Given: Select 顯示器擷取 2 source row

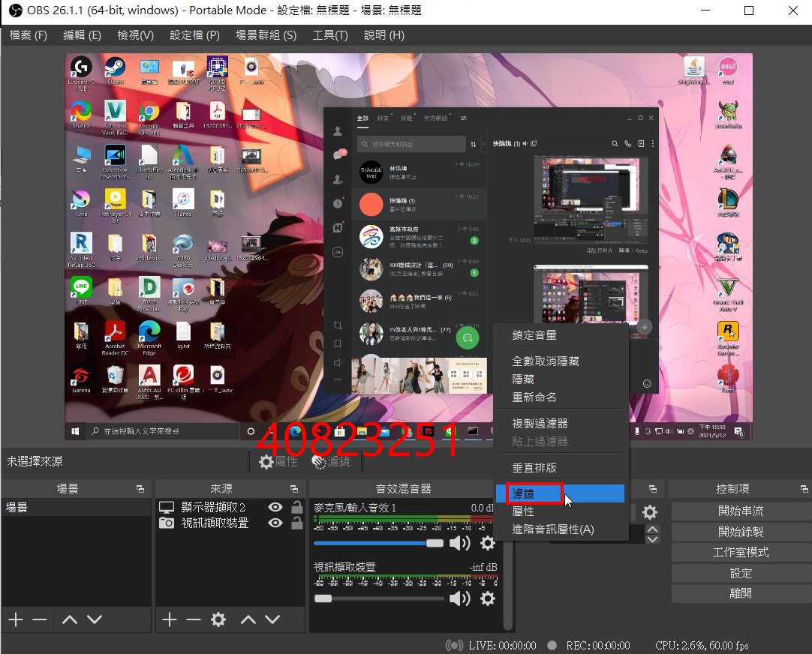Looking at the screenshot, I should (230, 507).
